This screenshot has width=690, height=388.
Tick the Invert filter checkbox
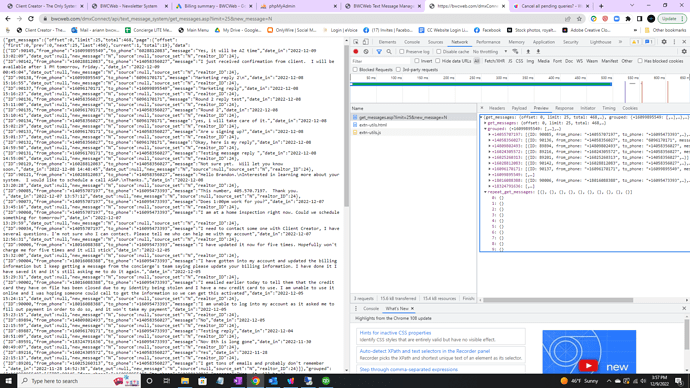[x=417, y=61]
